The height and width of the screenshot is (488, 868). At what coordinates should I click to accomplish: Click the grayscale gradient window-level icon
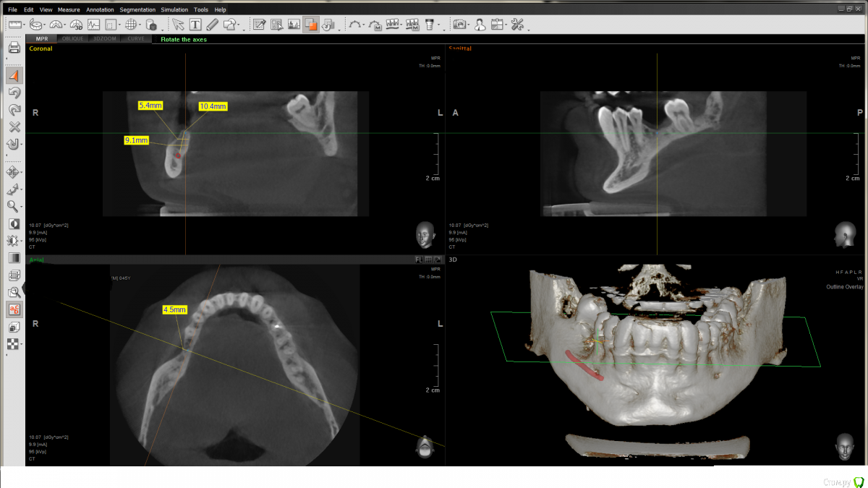click(x=14, y=257)
